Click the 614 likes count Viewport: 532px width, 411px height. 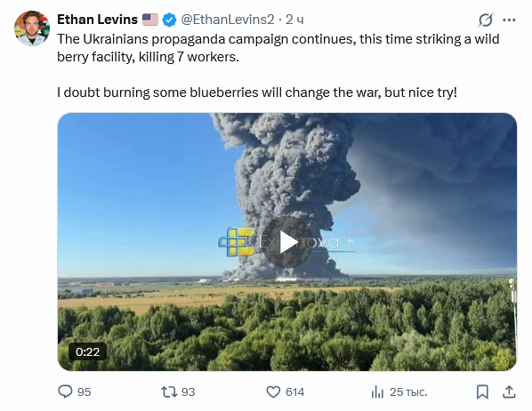[294, 392]
